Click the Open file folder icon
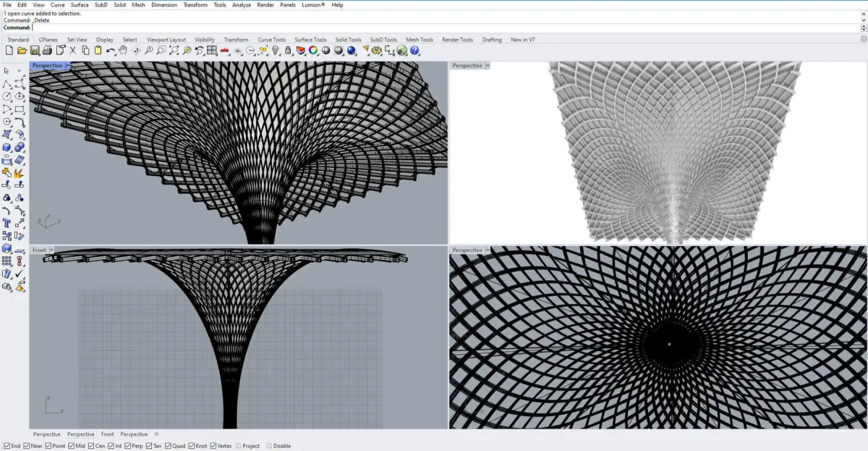Screen dimensions: 868x451 (x=22, y=51)
